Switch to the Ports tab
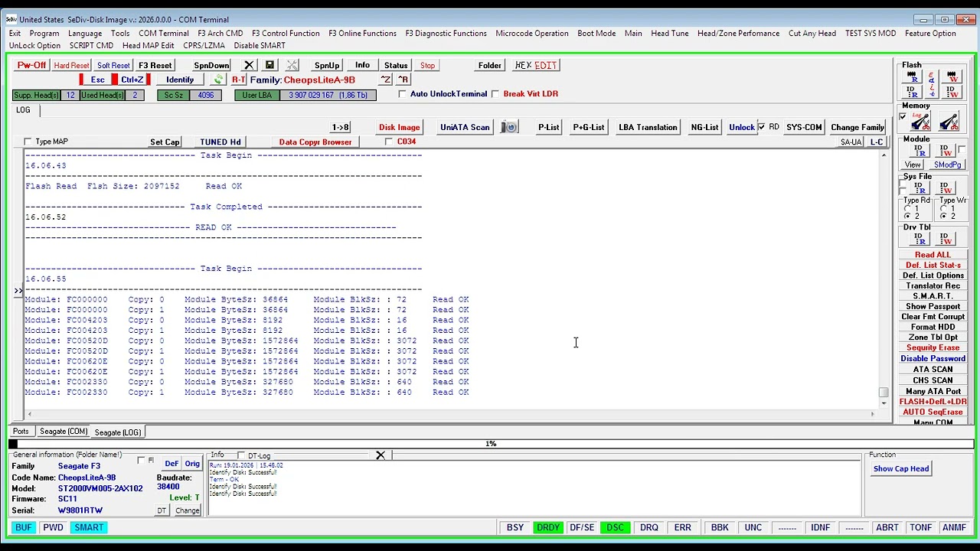The width and height of the screenshot is (980, 551). (x=21, y=432)
